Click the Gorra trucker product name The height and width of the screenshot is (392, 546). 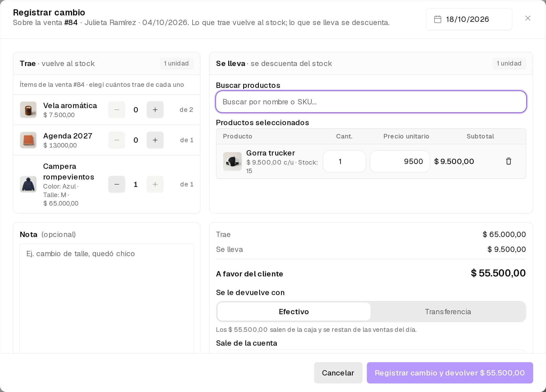(x=270, y=153)
